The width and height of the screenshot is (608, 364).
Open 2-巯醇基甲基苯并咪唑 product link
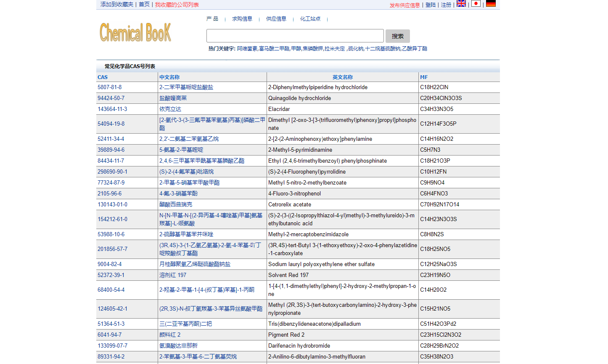[186, 235]
